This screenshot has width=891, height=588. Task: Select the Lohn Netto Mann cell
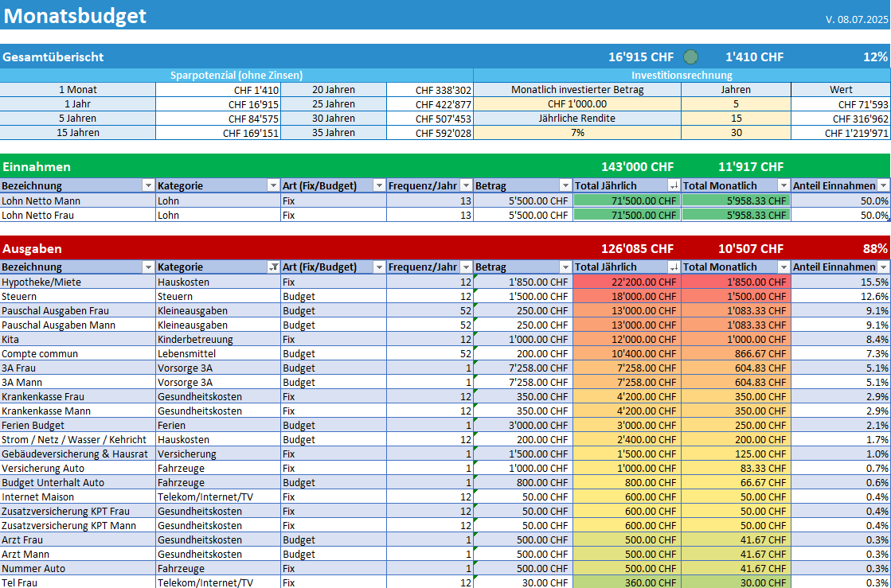click(78, 201)
